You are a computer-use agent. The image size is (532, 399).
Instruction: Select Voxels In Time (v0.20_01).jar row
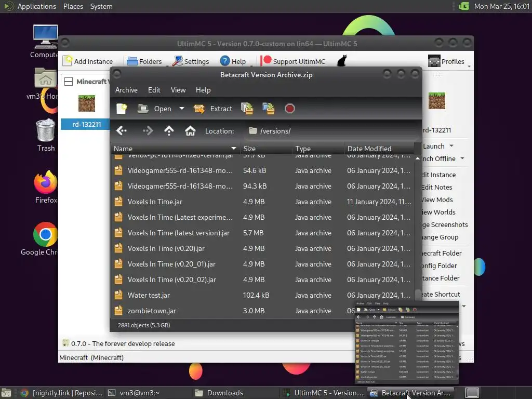tap(263, 264)
